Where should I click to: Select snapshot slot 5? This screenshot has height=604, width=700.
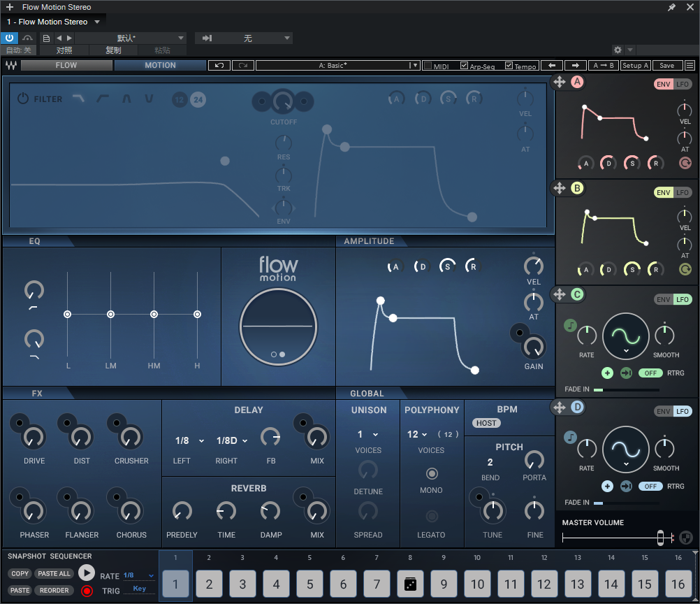pyautogui.click(x=309, y=584)
